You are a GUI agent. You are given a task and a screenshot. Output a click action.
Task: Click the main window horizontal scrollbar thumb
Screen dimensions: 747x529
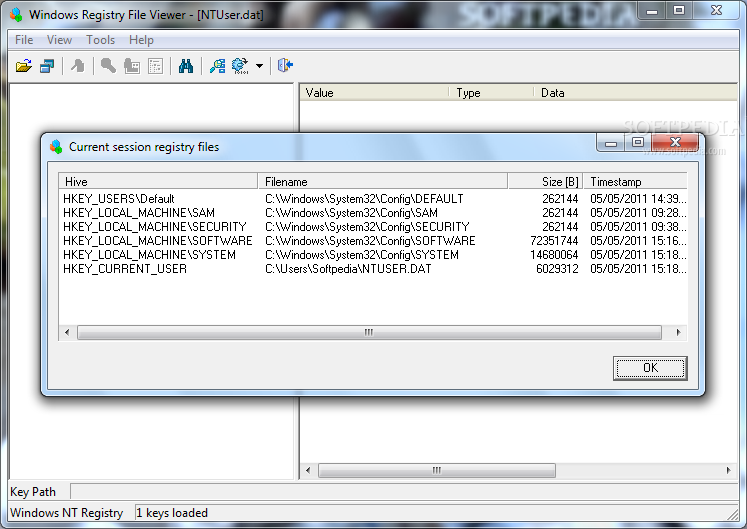(436, 470)
